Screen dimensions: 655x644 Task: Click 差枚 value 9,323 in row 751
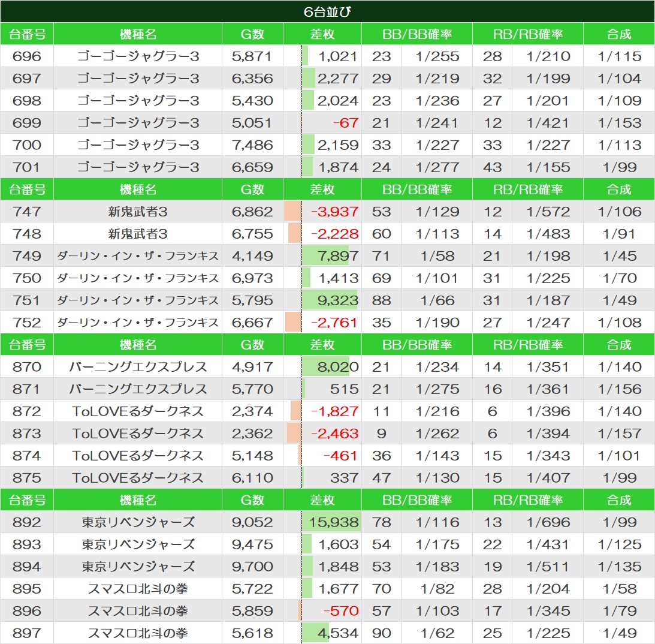tap(337, 300)
